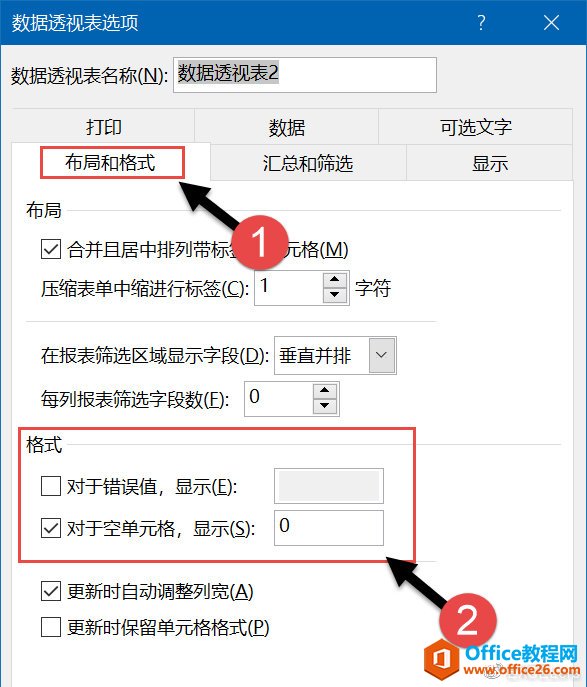The height and width of the screenshot is (687, 587).
Task: Increase report filter fields per column
Action: [x=325, y=390]
